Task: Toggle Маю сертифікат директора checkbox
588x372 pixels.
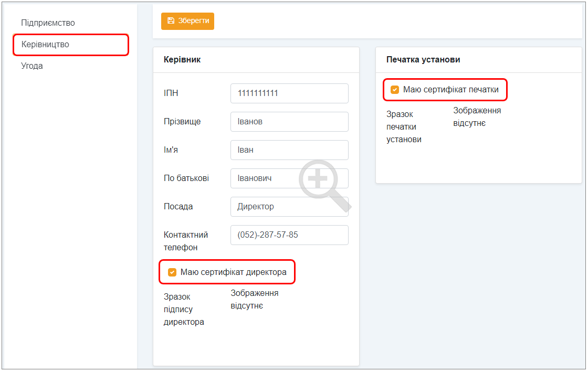Action: click(172, 272)
